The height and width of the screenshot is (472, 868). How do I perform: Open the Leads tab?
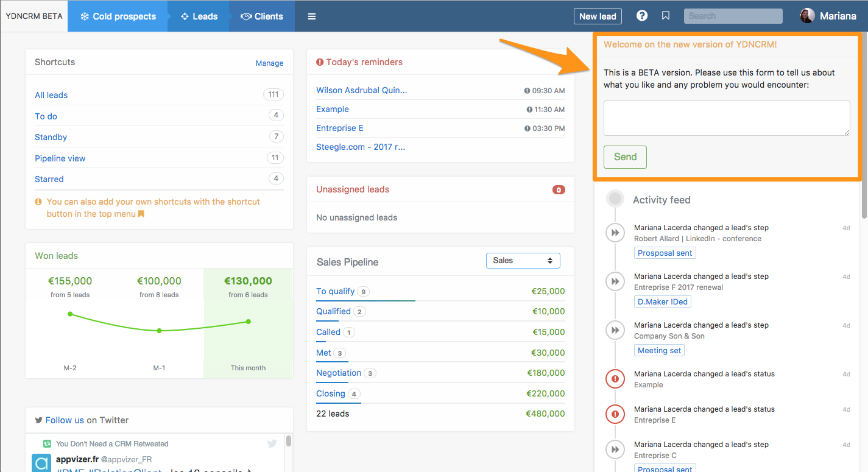(x=199, y=16)
